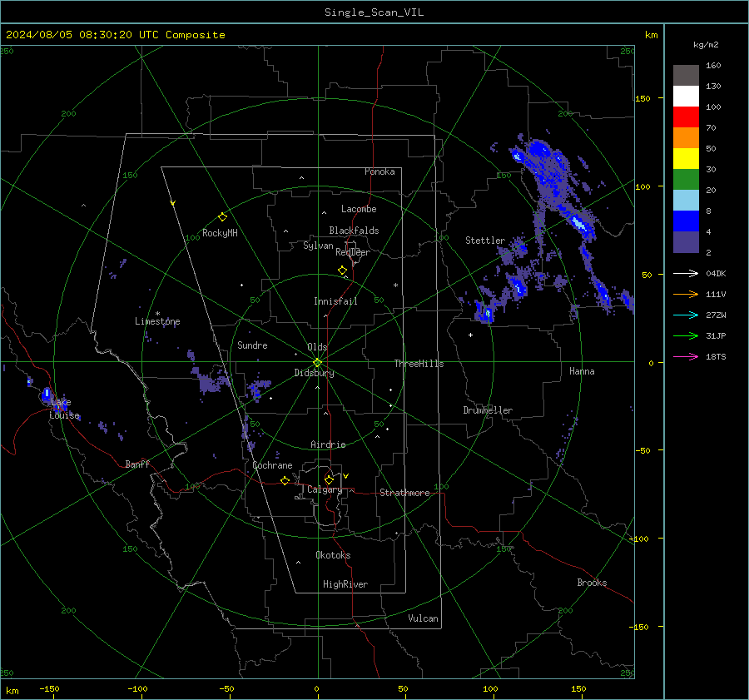Click the Stettler city label
Image resolution: width=749 pixels, height=700 pixels.
tap(485, 241)
